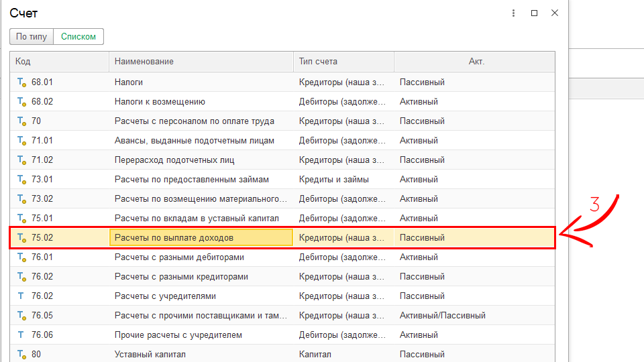Click the account icon for code 80
Image resolution: width=644 pixels, height=362 pixels.
[x=21, y=354]
